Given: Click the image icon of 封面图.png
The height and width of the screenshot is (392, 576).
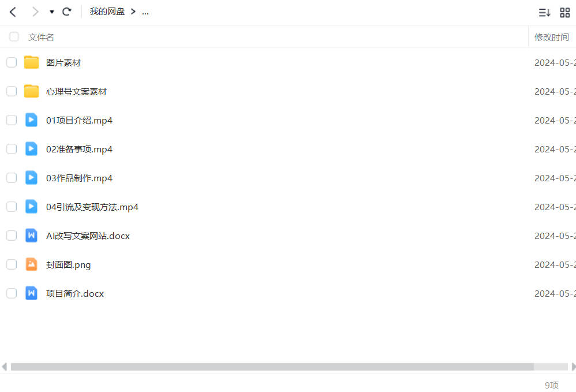Looking at the screenshot, I should 31,264.
